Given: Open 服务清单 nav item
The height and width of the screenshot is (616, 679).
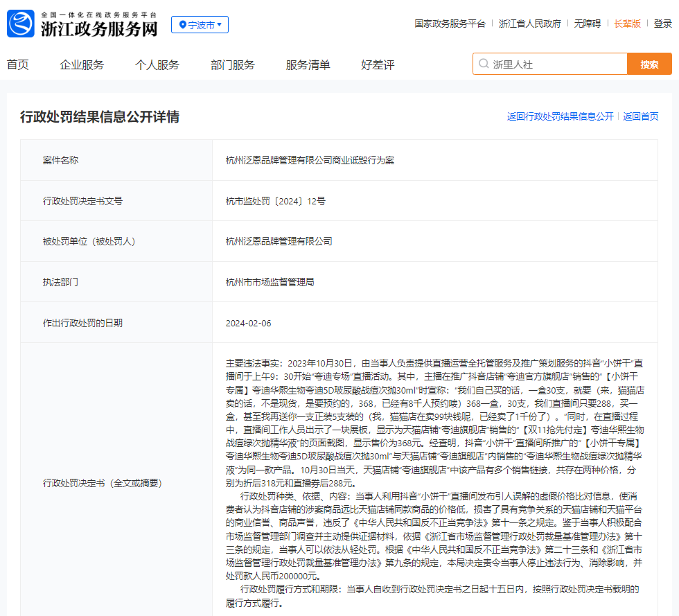Looking at the screenshot, I should tap(308, 65).
